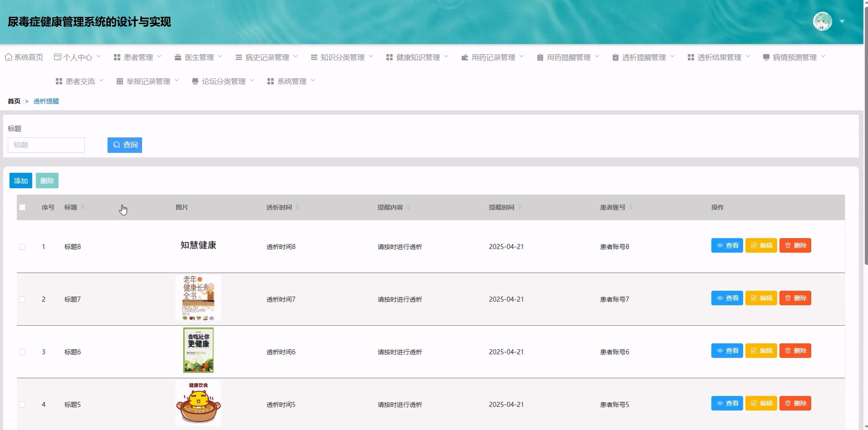The image size is (868, 430).
Task: Click 编辑 button for 标题7 row
Action: coord(761,298)
